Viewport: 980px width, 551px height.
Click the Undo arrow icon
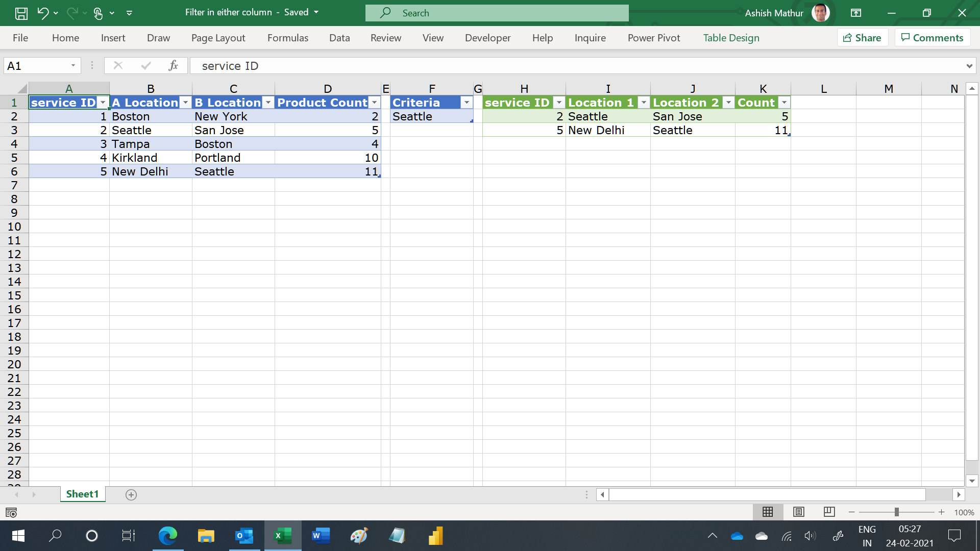43,13
